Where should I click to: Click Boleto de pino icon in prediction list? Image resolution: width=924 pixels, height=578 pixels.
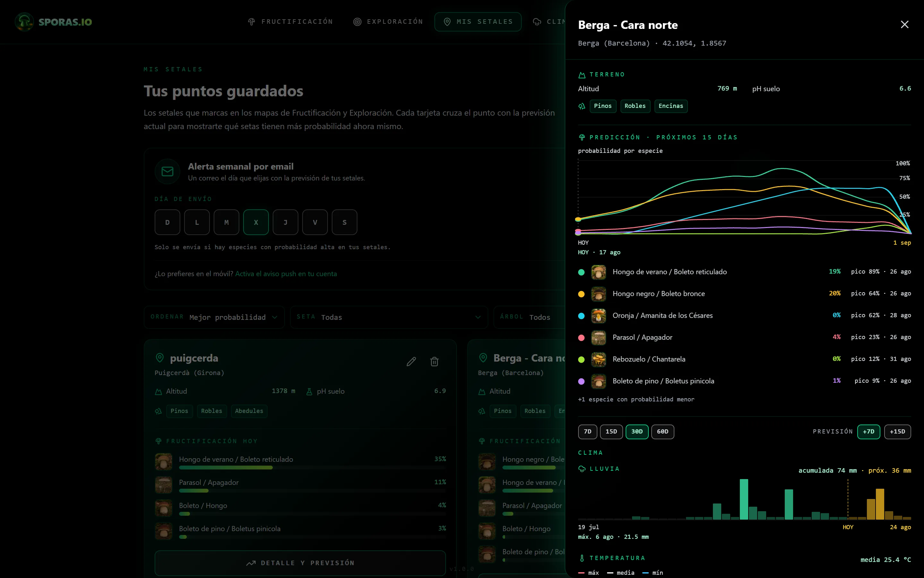(599, 381)
